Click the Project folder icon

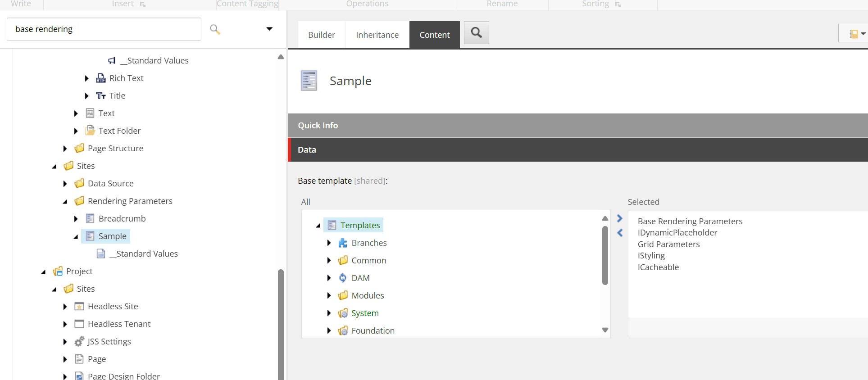58,271
